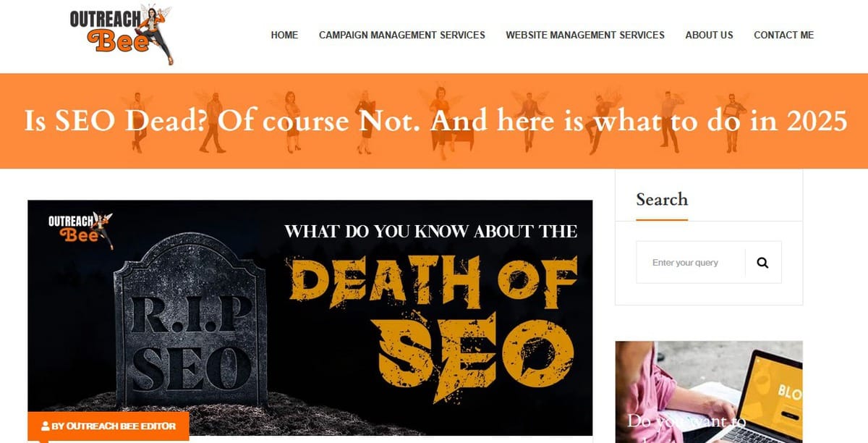The width and height of the screenshot is (868, 443).
Task: Select Contact Me in navigation
Action: [783, 35]
